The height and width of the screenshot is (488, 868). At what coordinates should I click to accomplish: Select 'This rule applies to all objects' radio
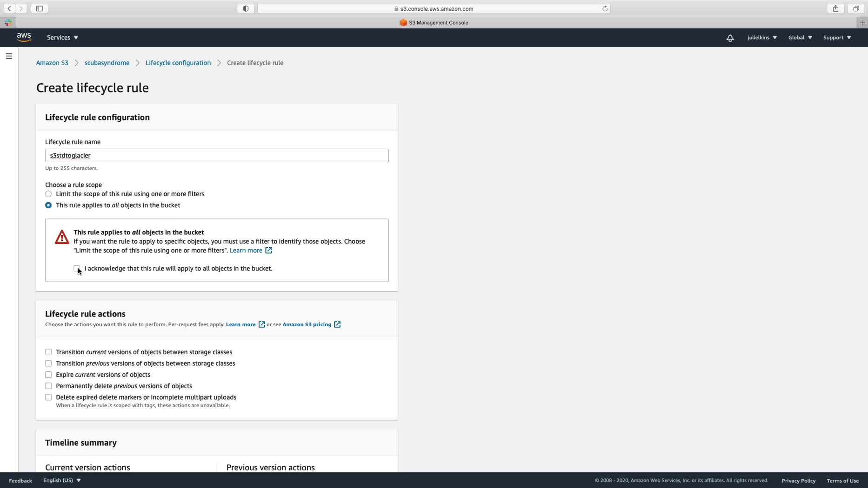click(x=48, y=205)
